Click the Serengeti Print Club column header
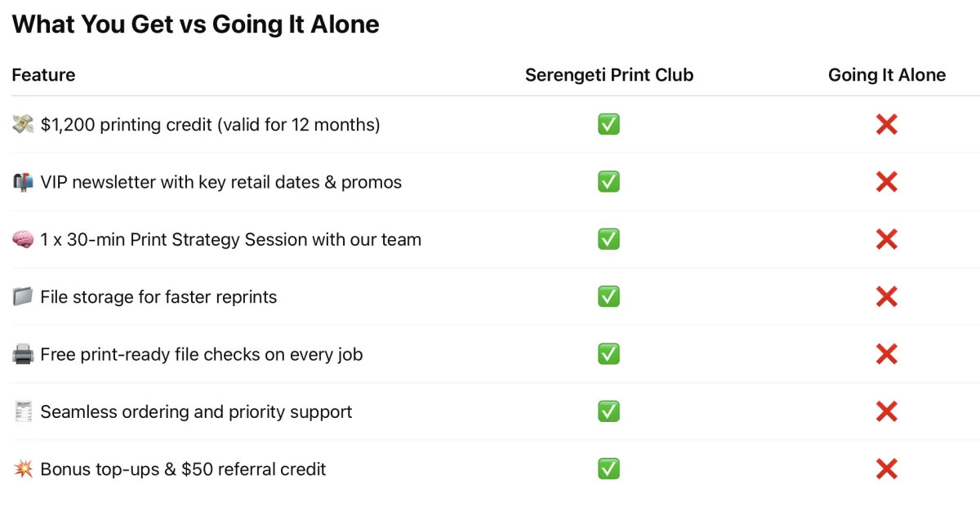This screenshot has height=524, width=980. tap(609, 75)
